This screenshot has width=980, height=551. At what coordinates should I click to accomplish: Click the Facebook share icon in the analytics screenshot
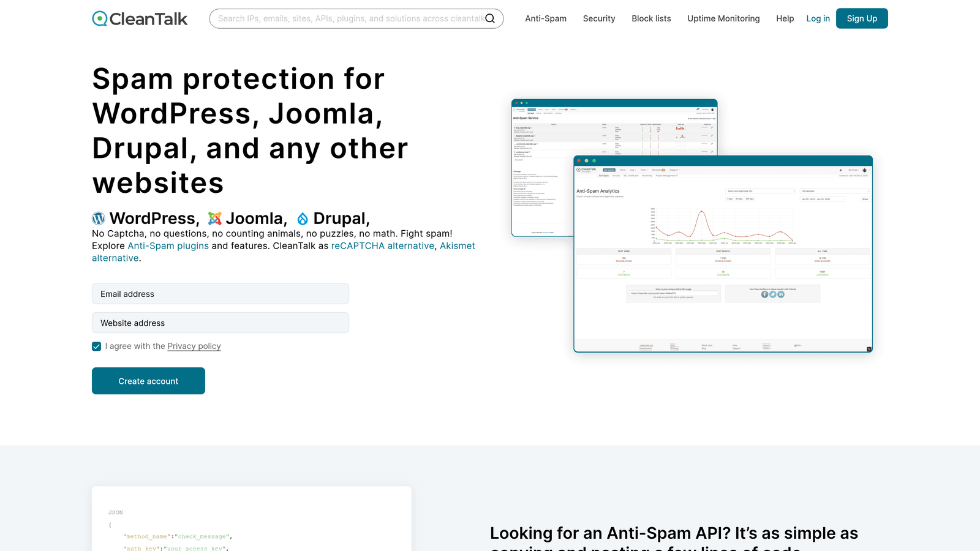coord(764,294)
